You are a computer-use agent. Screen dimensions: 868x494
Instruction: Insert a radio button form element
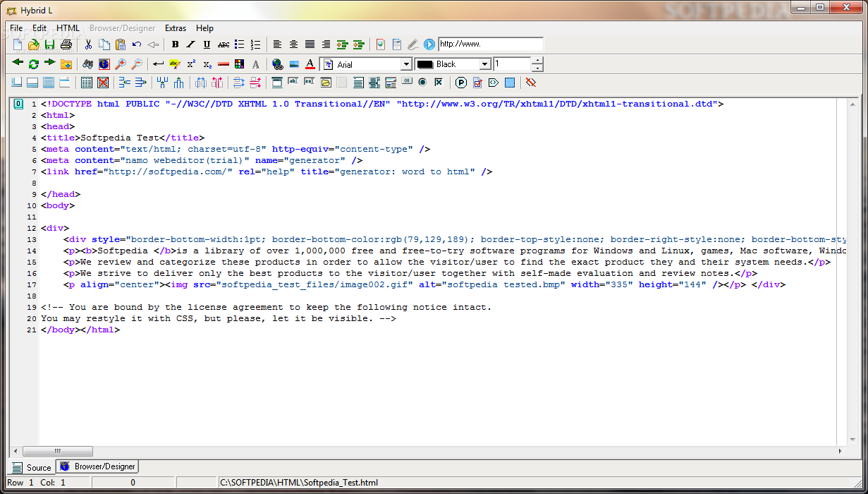422,83
